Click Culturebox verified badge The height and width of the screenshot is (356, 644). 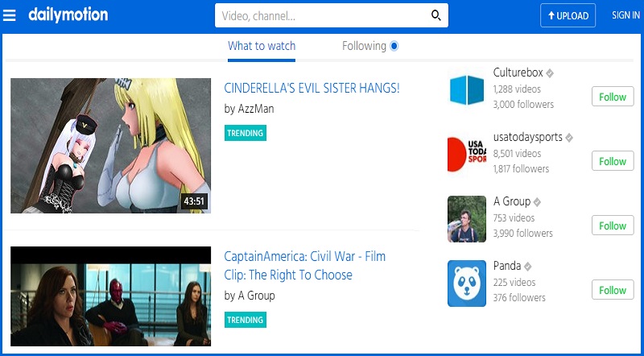tap(550, 73)
